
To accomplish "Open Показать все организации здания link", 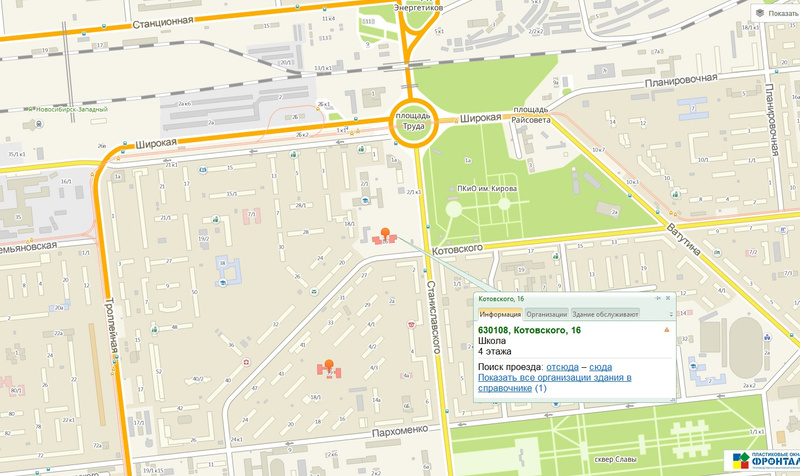I will (555, 383).
